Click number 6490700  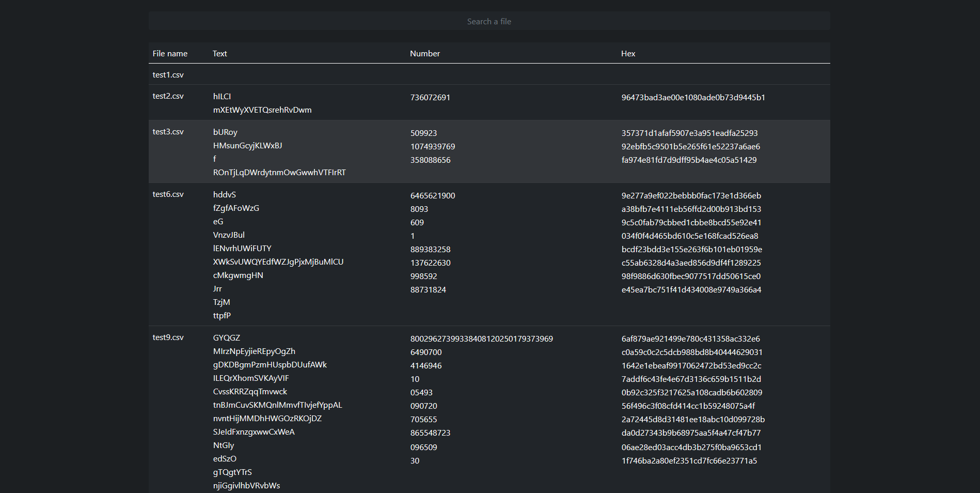click(426, 352)
